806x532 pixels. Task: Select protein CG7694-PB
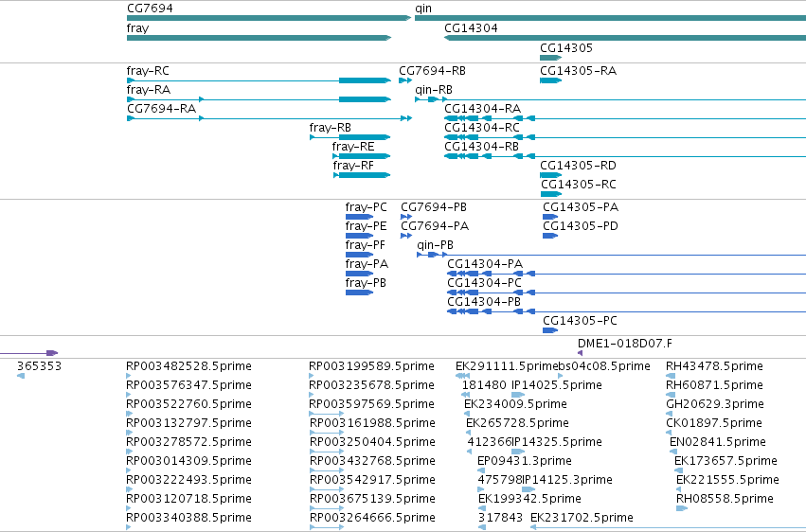[x=434, y=207]
